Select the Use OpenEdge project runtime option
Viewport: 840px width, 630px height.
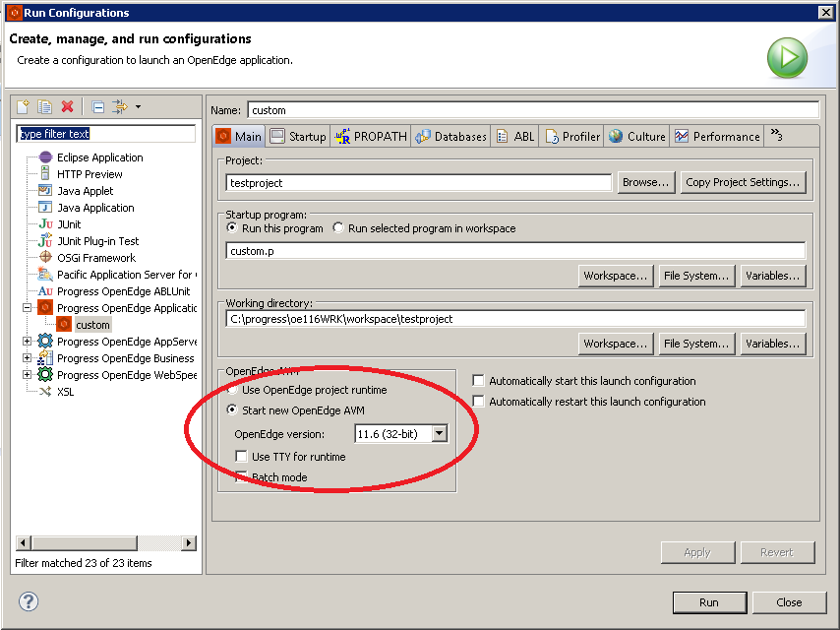233,388
